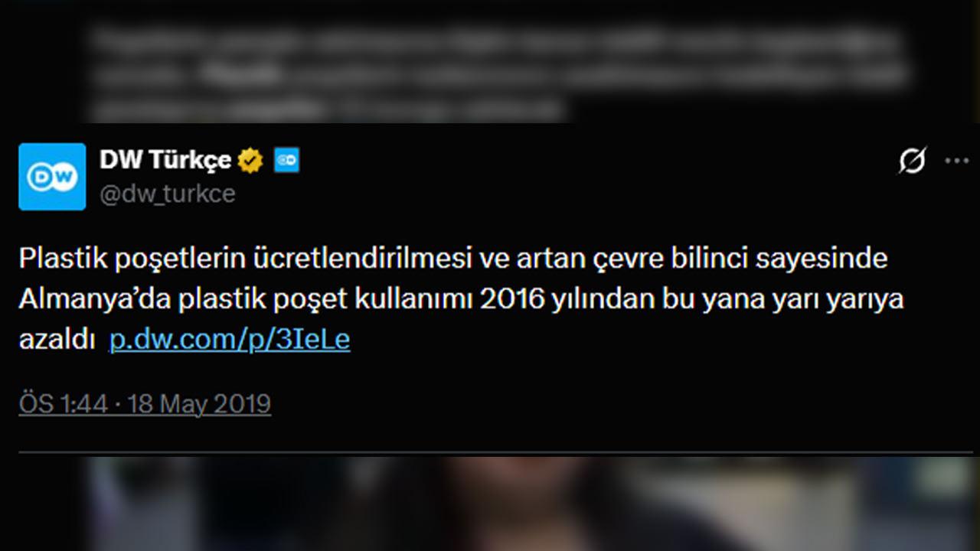Click the small DW affiliate badge
Image resolution: width=980 pixels, height=551 pixels.
tap(287, 161)
